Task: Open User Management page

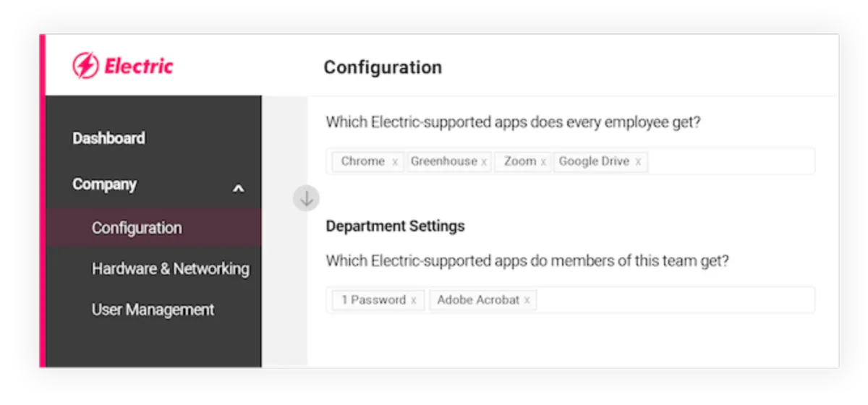Action: (153, 310)
